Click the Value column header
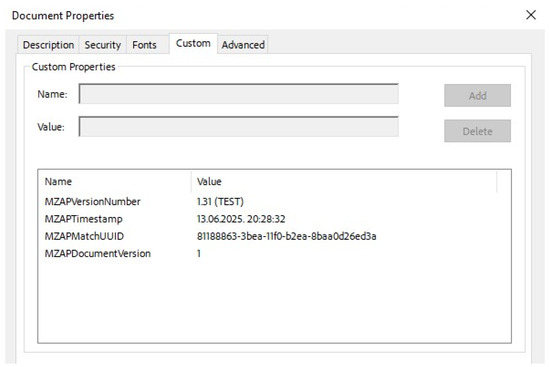This screenshot has width=550, height=367. click(344, 181)
